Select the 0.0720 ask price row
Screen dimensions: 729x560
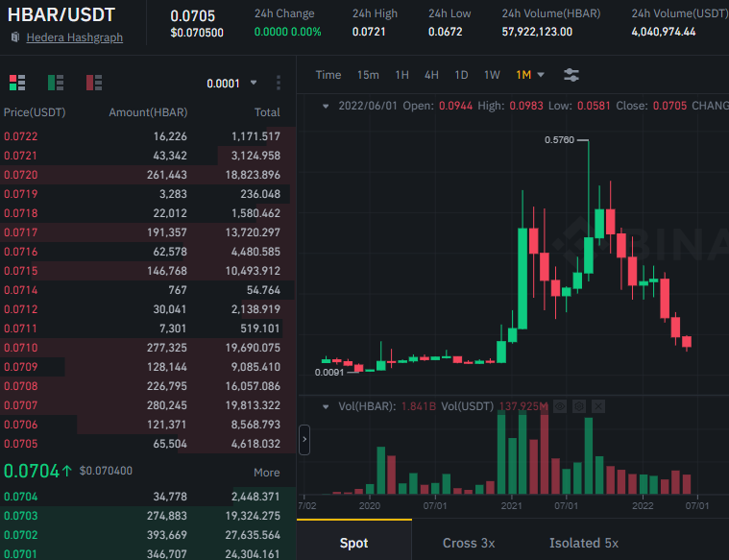coord(148,175)
